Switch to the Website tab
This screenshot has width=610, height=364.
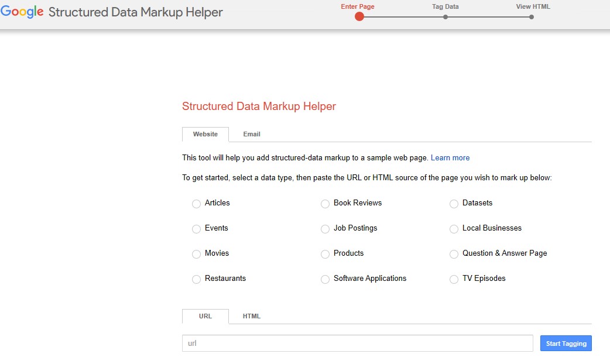pos(205,134)
